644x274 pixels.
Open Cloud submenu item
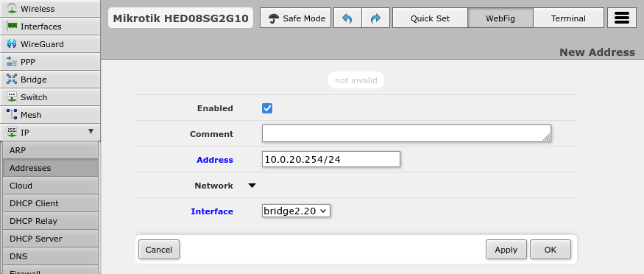50,186
